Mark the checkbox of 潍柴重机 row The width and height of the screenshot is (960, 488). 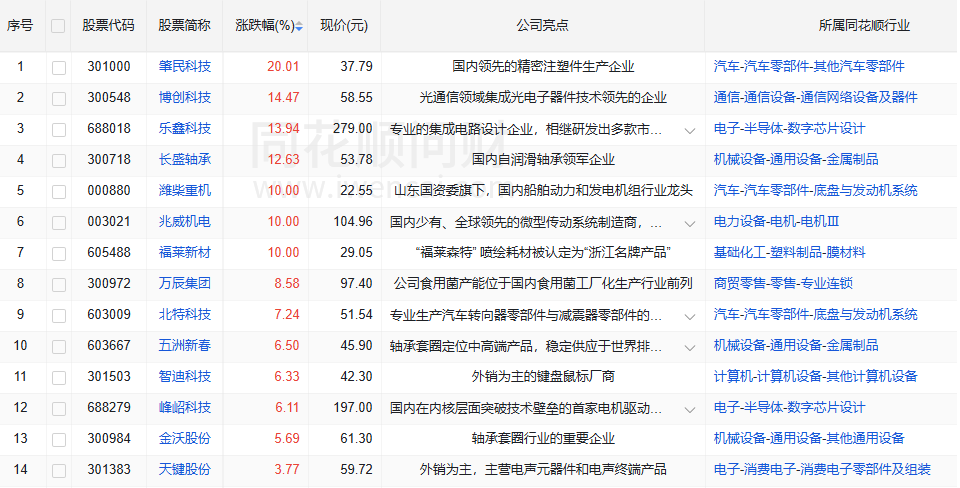point(59,192)
